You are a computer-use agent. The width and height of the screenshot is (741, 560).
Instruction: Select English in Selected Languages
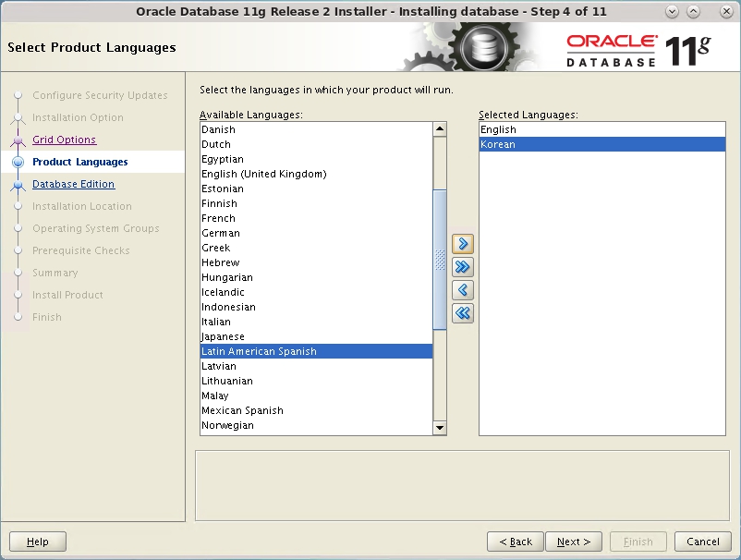point(602,129)
